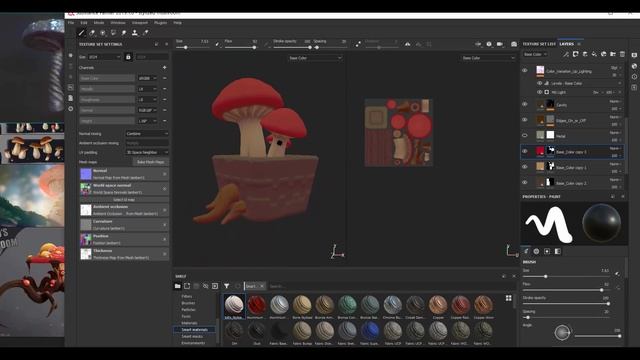Switch to Texture Set List tab
Image resolution: width=640 pixels, height=360 pixels.
pyautogui.click(x=539, y=44)
